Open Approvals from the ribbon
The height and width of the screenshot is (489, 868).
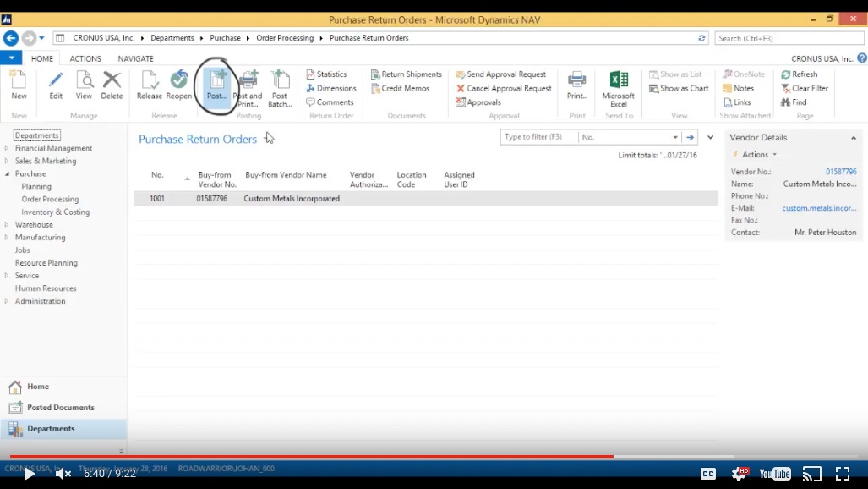(x=478, y=102)
